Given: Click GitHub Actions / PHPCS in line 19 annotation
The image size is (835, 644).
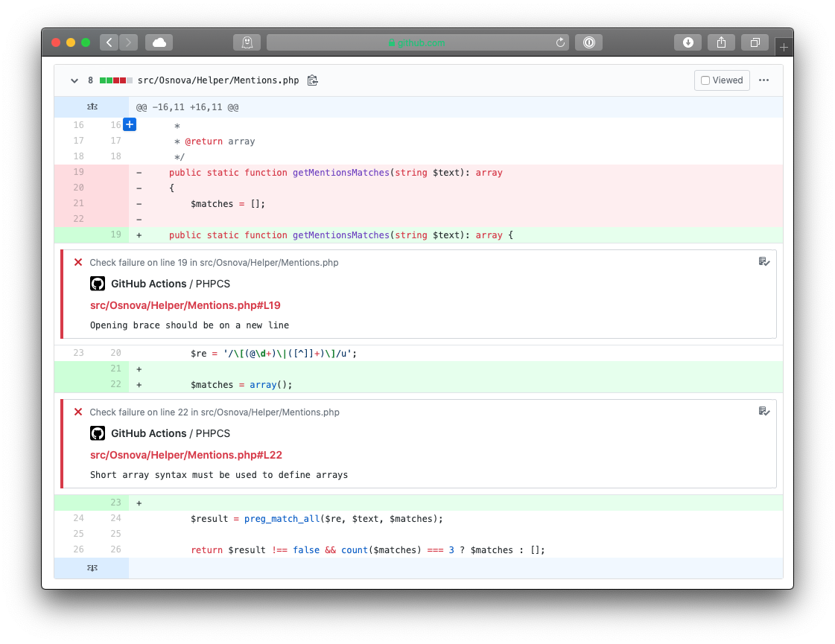Looking at the screenshot, I should [x=171, y=284].
